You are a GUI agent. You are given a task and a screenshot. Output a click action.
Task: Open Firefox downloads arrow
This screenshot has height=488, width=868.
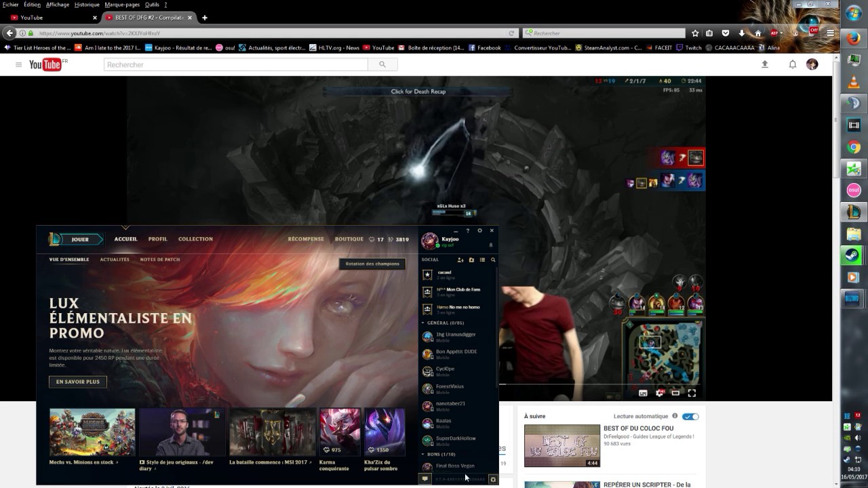(742, 33)
